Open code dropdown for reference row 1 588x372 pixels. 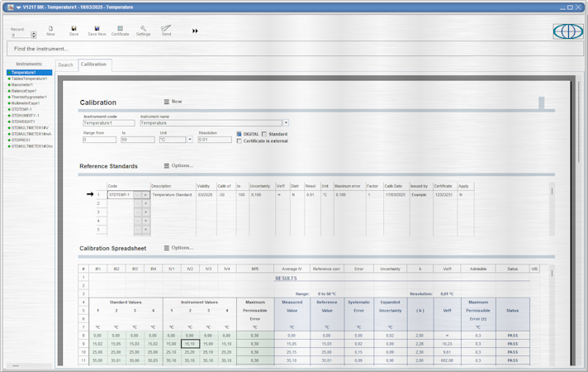point(146,195)
